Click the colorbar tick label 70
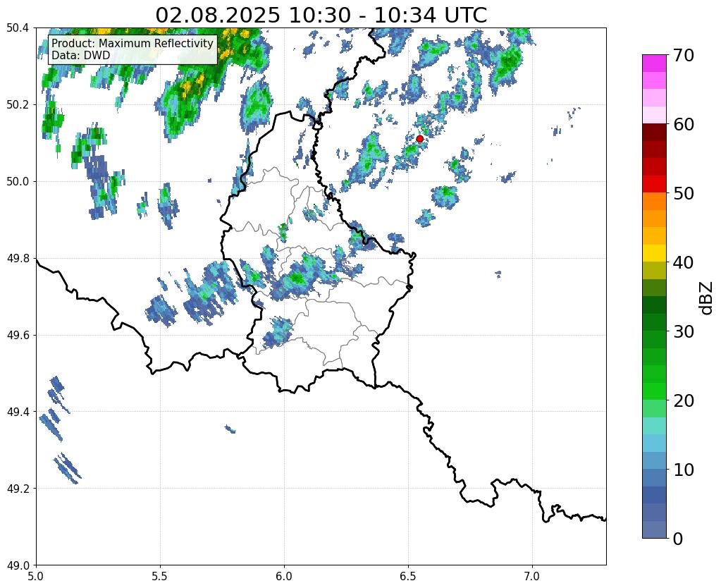Image resolution: width=721 pixels, height=588 pixels. (683, 55)
